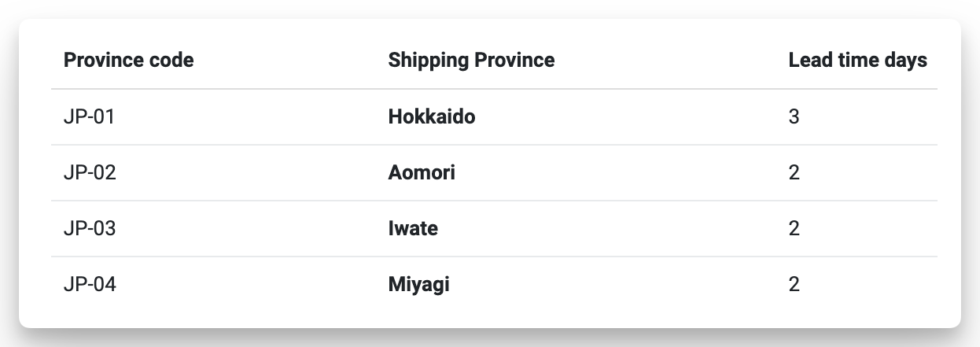Select the entire Aomori table row
The width and height of the screenshot is (980, 347).
point(613,173)
